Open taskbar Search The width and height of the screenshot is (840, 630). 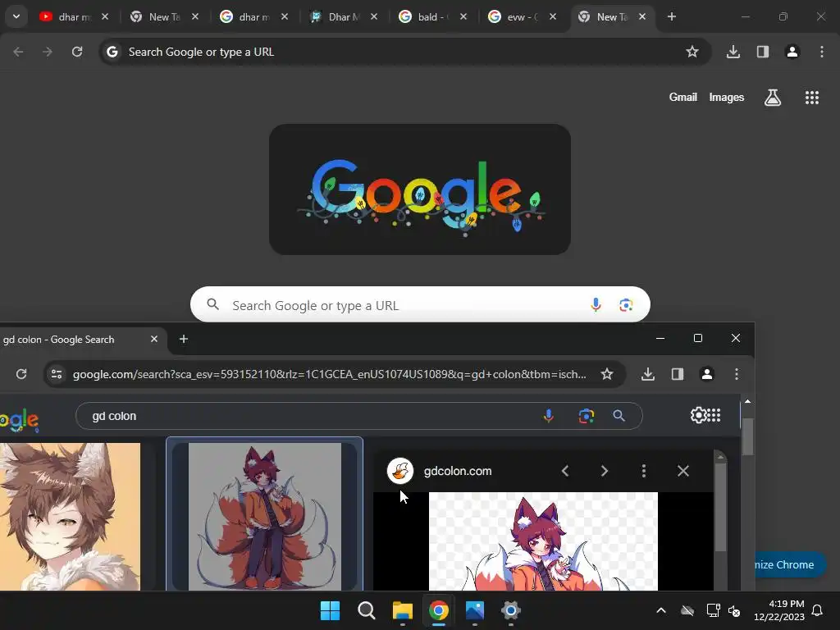(x=367, y=610)
